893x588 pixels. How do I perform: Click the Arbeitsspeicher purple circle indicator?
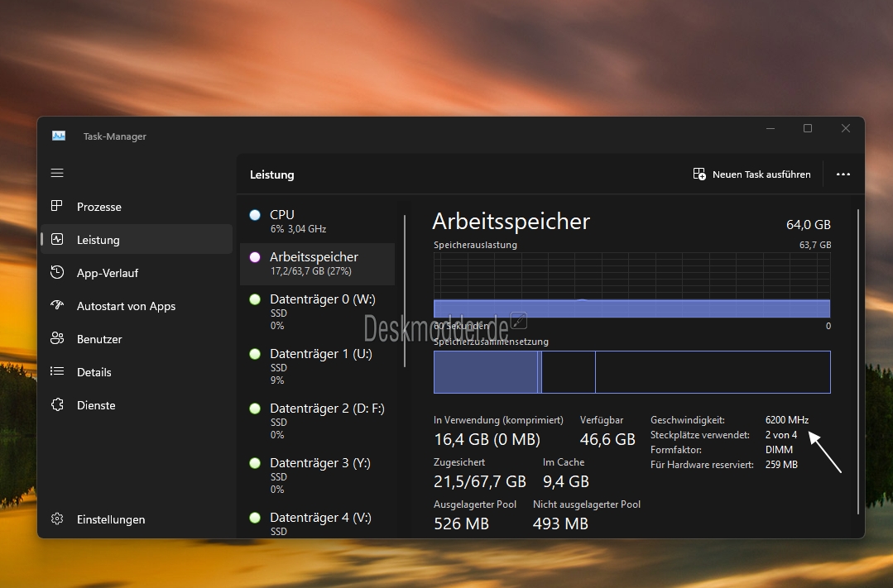(255, 257)
